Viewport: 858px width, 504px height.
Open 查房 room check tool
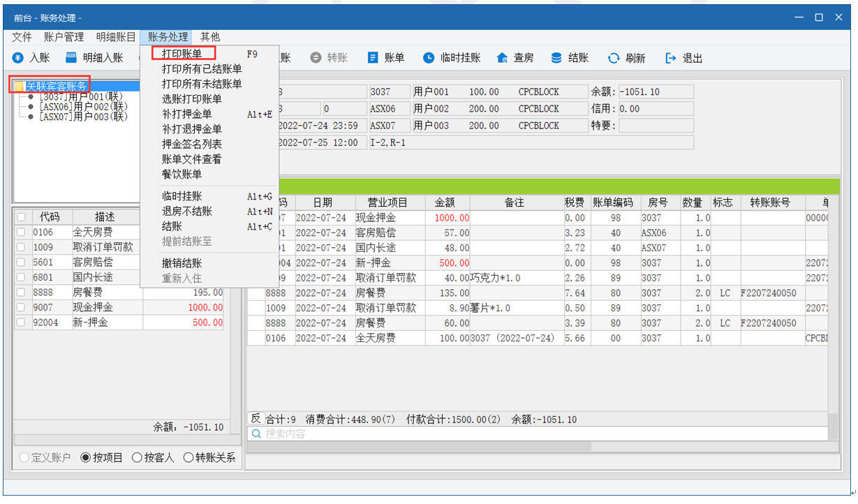coord(503,58)
